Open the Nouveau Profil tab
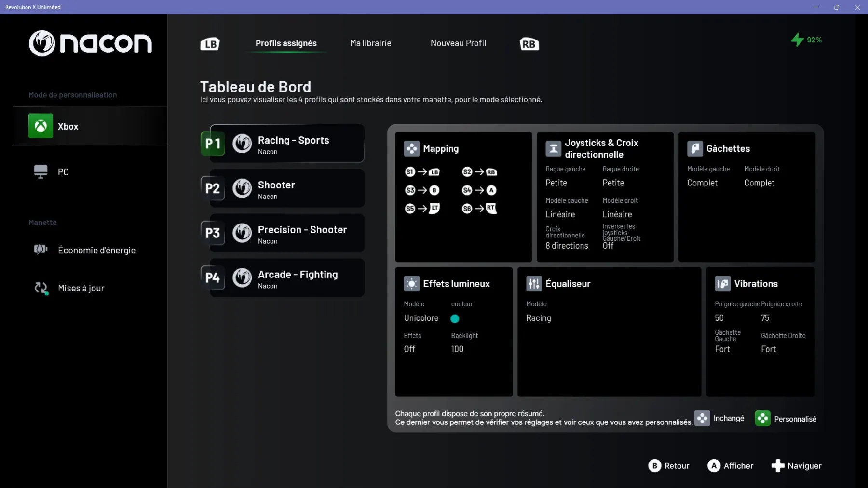 tap(458, 43)
